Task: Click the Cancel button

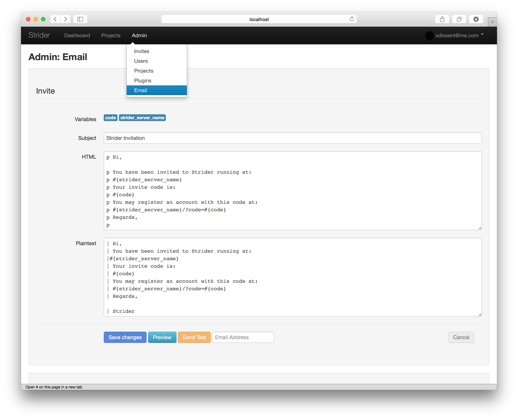Action: point(461,337)
